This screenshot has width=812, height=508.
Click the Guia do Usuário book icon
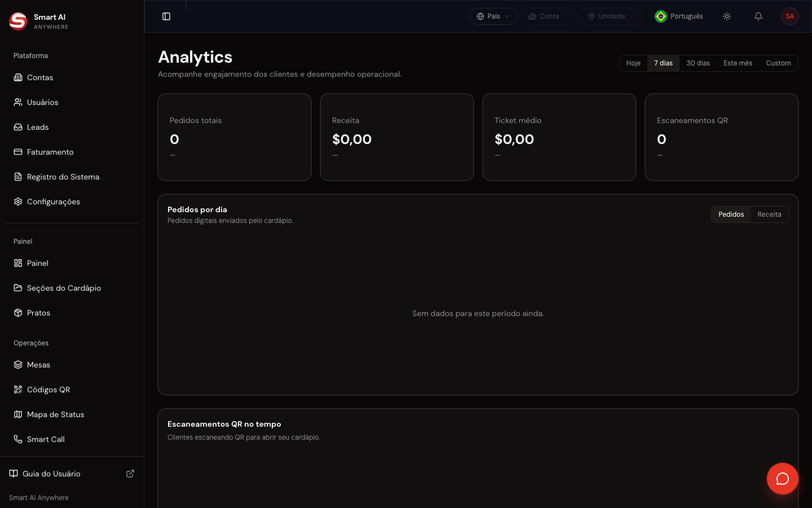(x=14, y=474)
